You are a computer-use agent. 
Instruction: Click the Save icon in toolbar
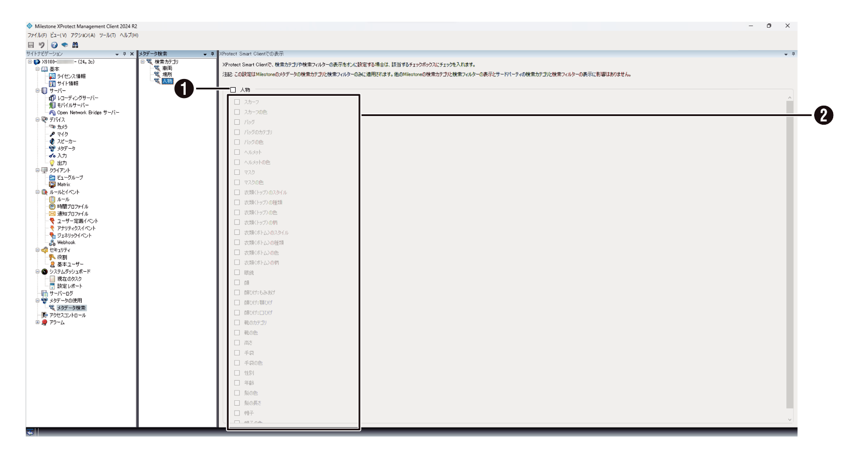pyautogui.click(x=31, y=45)
